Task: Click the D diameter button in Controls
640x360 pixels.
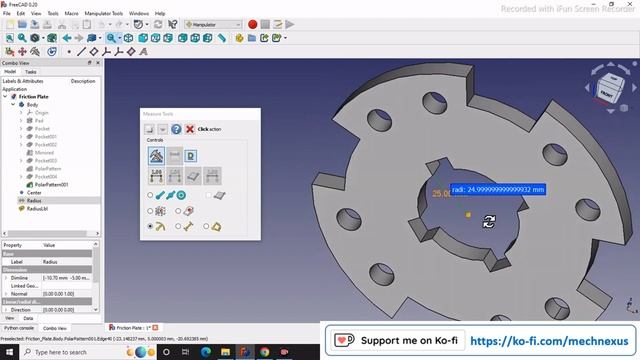Action: click(x=191, y=156)
